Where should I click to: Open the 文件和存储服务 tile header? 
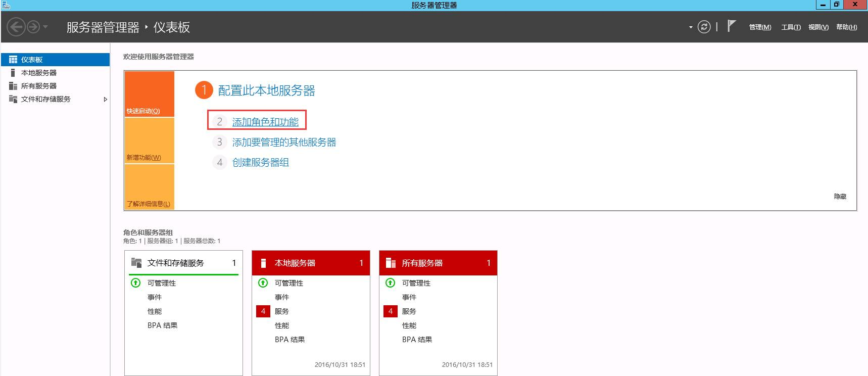(x=183, y=263)
